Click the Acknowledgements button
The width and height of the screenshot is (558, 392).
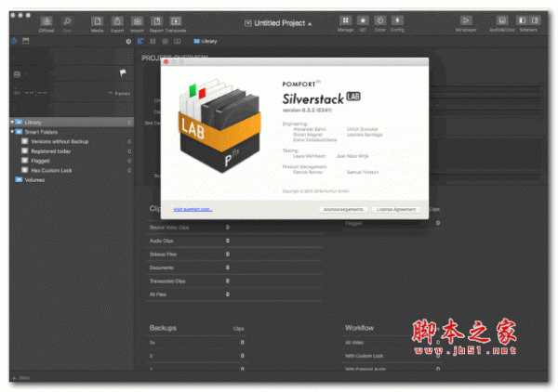343,209
